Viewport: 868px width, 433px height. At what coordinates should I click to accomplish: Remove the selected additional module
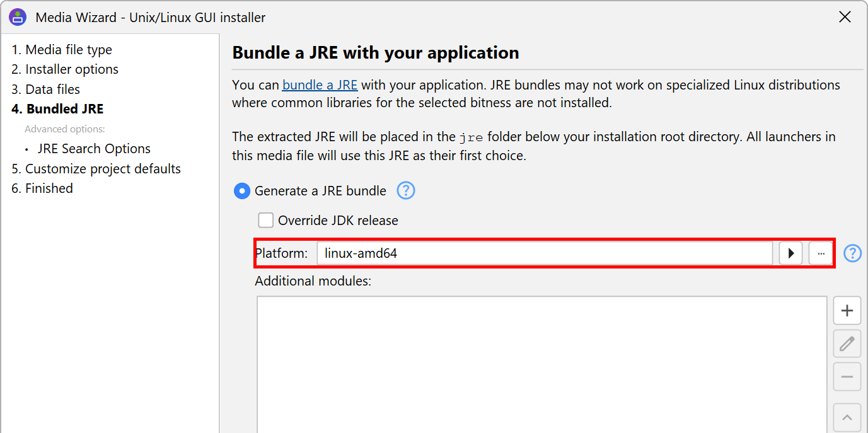pyautogui.click(x=847, y=378)
